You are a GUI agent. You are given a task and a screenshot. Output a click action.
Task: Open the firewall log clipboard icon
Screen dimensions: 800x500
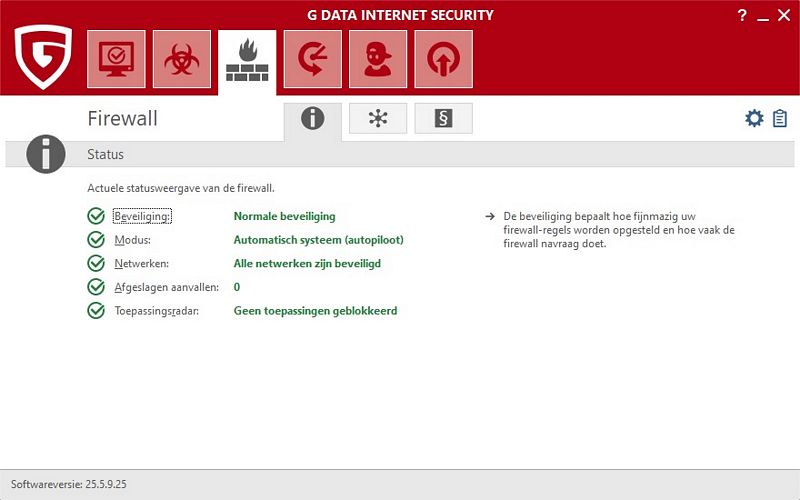[780, 118]
